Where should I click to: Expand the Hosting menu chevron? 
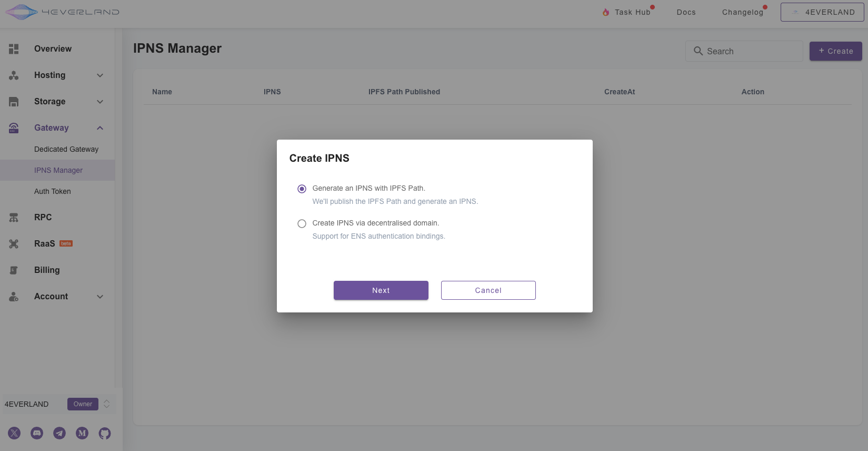tap(100, 75)
